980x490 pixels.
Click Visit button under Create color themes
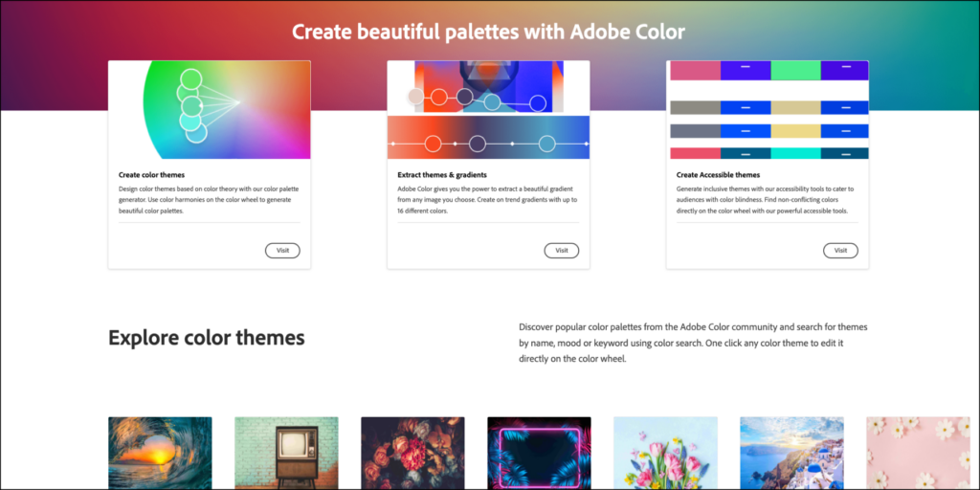[282, 251]
